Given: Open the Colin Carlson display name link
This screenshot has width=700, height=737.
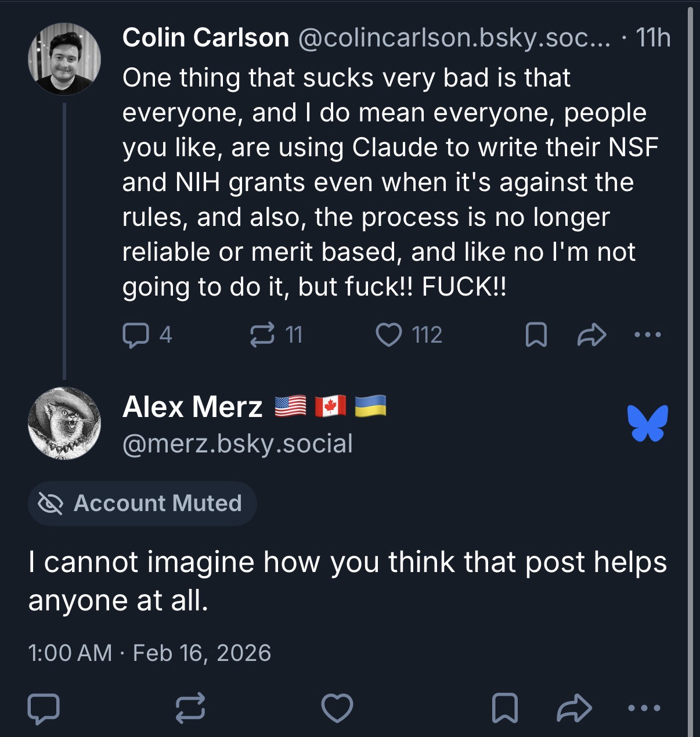Looking at the screenshot, I should [205, 38].
